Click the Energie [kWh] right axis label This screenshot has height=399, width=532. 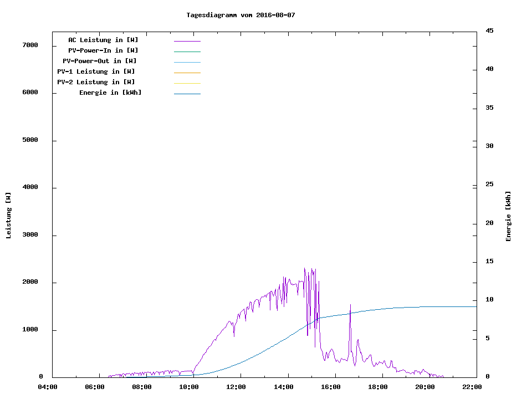(x=509, y=216)
